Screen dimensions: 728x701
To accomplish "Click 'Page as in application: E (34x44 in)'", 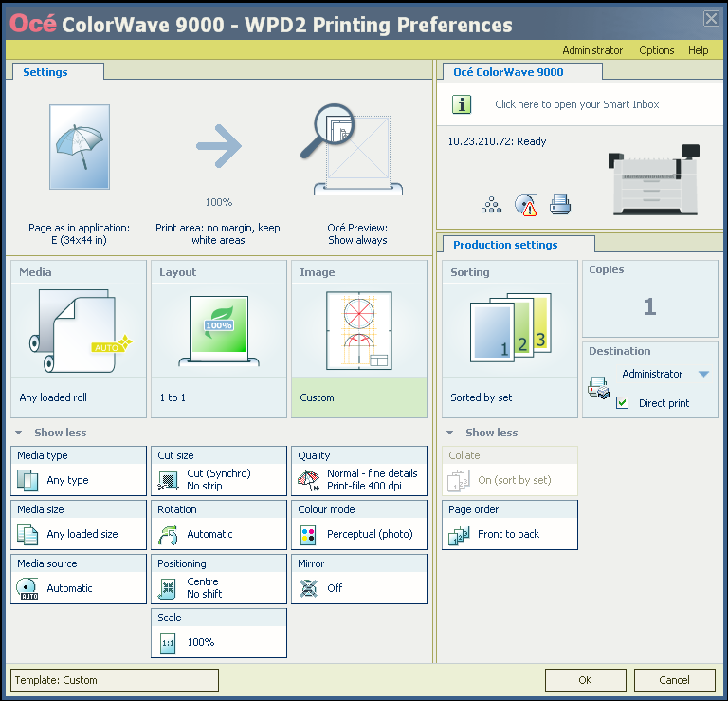I will point(80,234).
